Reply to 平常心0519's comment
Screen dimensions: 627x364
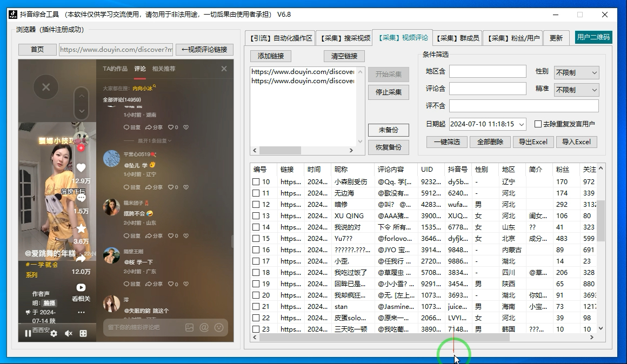pyautogui.click(x=132, y=187)
